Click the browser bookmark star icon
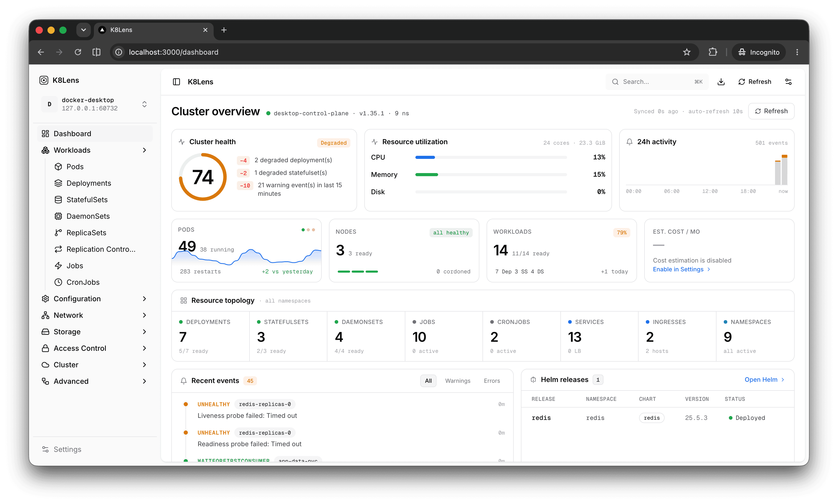The height and width of the screenshot is (504, 838). click(687, 52)
